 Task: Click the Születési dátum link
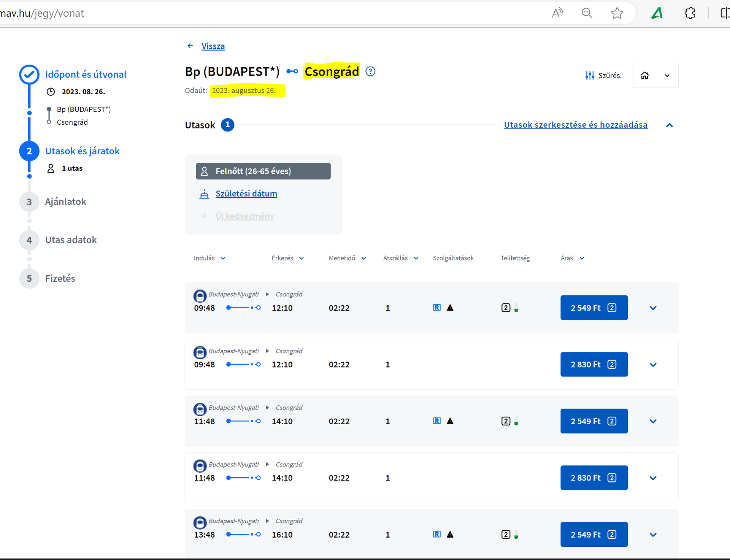coord(246,194)
